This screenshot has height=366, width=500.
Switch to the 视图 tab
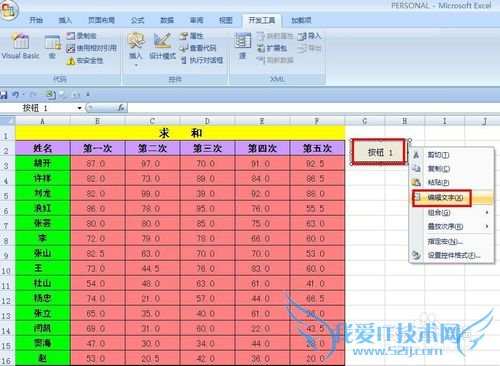[226, 20]
